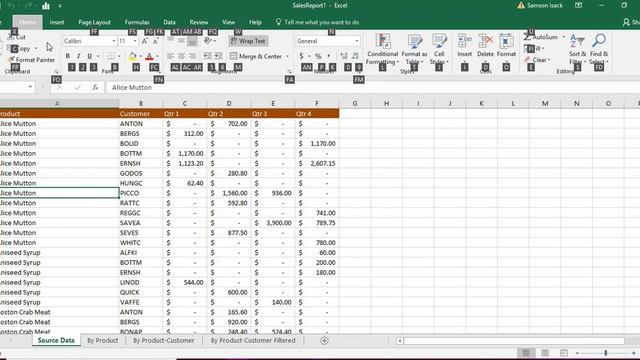Increase font size with larger A
Image resolution: width=640 pixels, height=360 pixels.
tap(145, 41)
